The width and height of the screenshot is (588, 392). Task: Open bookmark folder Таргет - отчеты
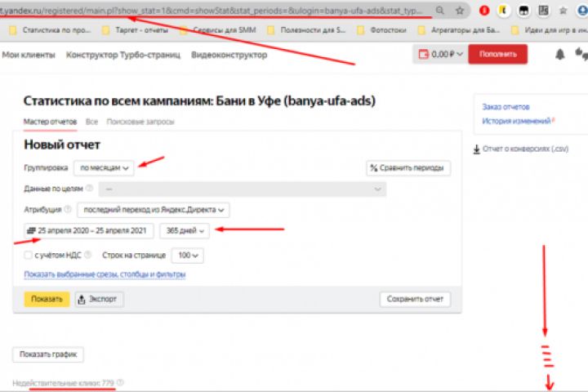(136, 30)
